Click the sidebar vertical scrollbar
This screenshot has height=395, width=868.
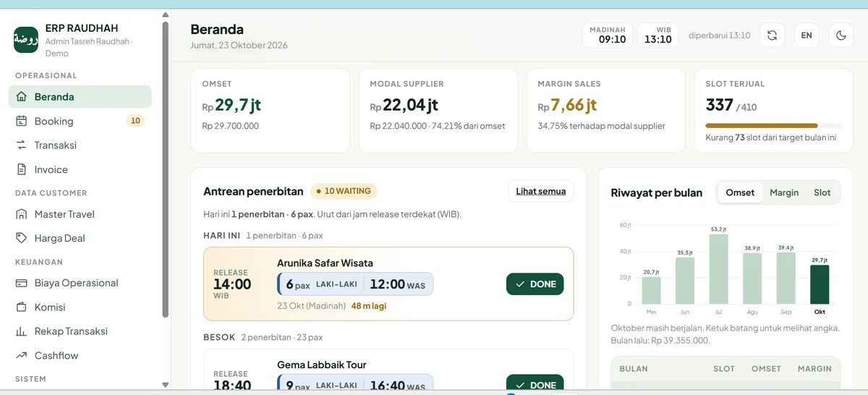[x=166, y=170]
